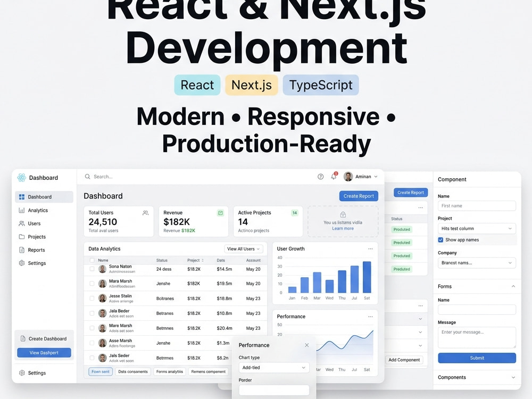
Task: Open the Dashboard sidebar item
Action: point(44,197)
